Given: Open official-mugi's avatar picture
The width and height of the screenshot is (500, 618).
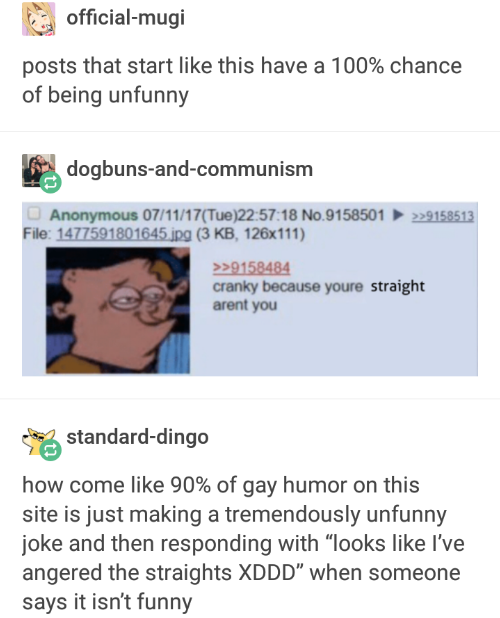Looking at the screenshot, I should point(38,19).
